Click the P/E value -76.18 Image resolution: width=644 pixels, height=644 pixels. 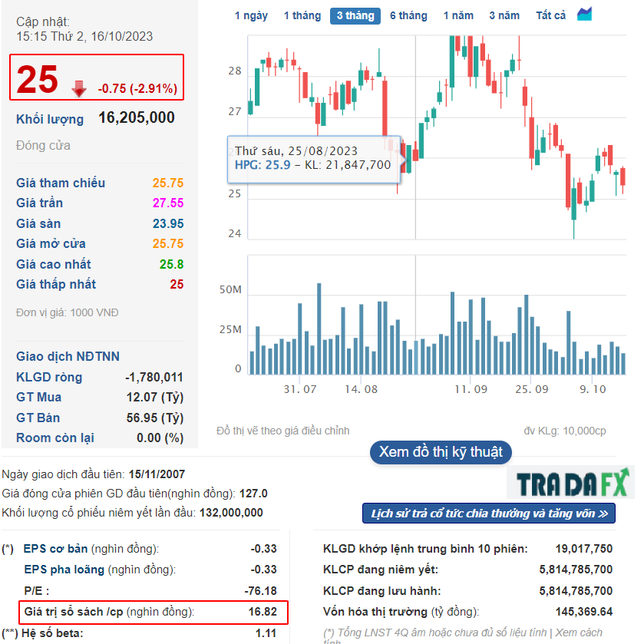[x=260, y=591]
